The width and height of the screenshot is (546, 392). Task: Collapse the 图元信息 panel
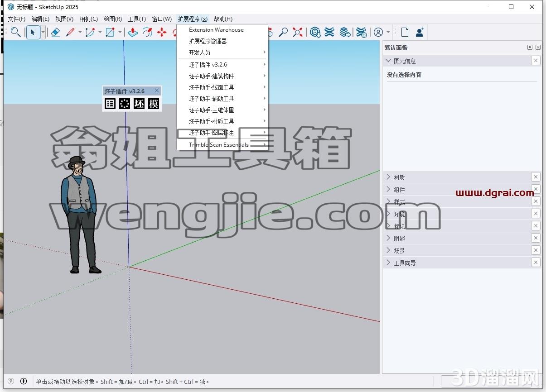(x=388, y=61)
